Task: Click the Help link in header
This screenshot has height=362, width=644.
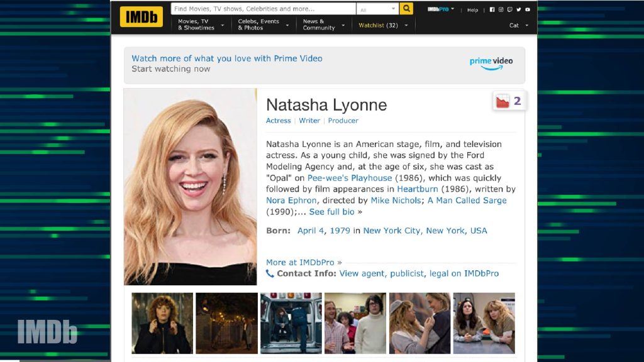Action: point(472,10)
